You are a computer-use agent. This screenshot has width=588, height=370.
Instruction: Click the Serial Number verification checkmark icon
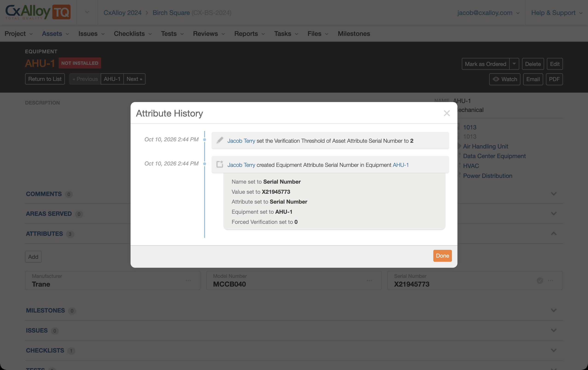540,280
